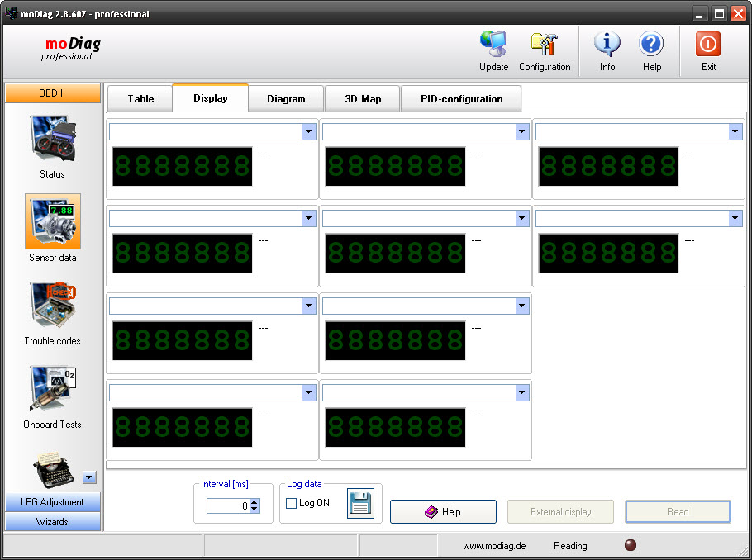Switch to the Diagram tab
Viewport: 752px width, 560px height.
click(286, 99)
